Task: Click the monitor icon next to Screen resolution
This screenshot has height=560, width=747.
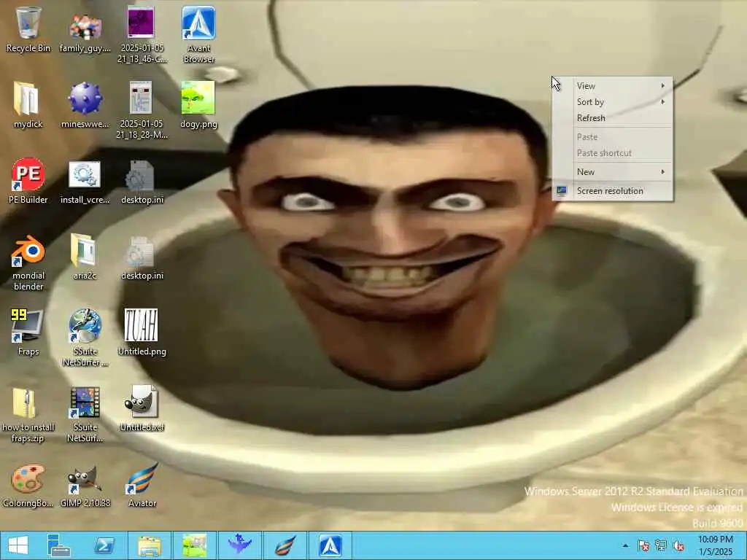Action: tap(562, 191)
